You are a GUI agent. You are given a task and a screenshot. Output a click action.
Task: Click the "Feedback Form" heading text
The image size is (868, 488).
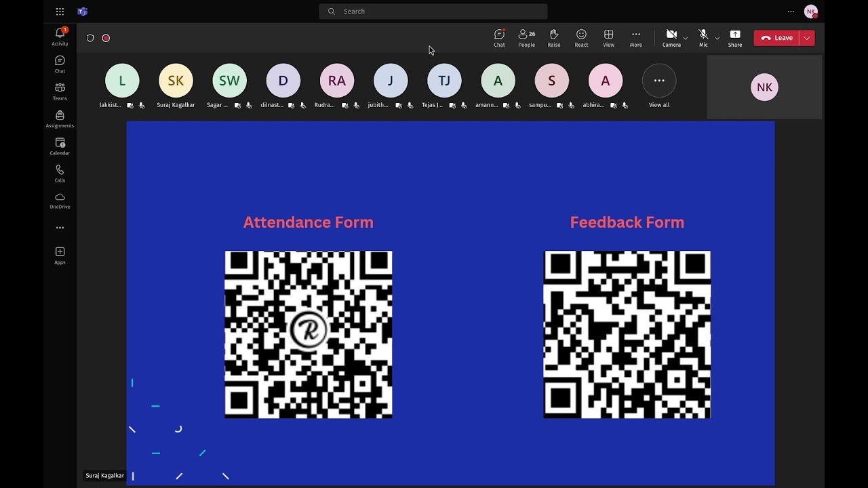pyautogui.click(x=627, y=222)
